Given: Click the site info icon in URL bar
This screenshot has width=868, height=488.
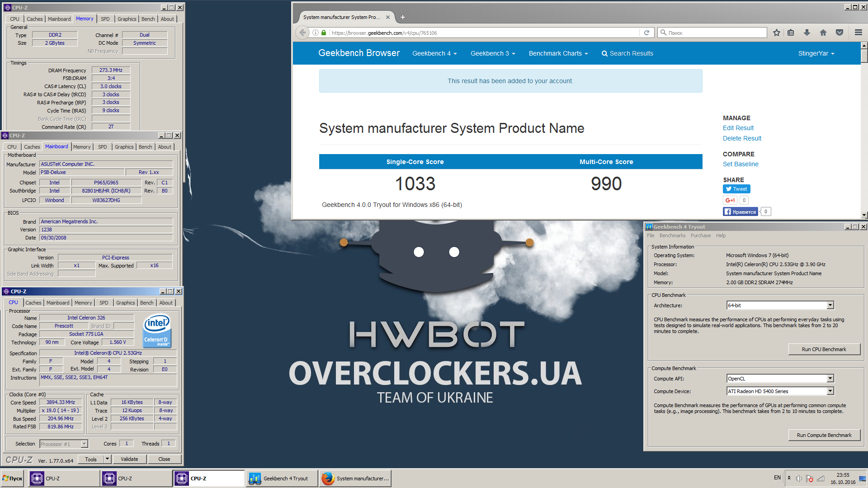Looking at the screenshot, I should click(x=316, y=33).
